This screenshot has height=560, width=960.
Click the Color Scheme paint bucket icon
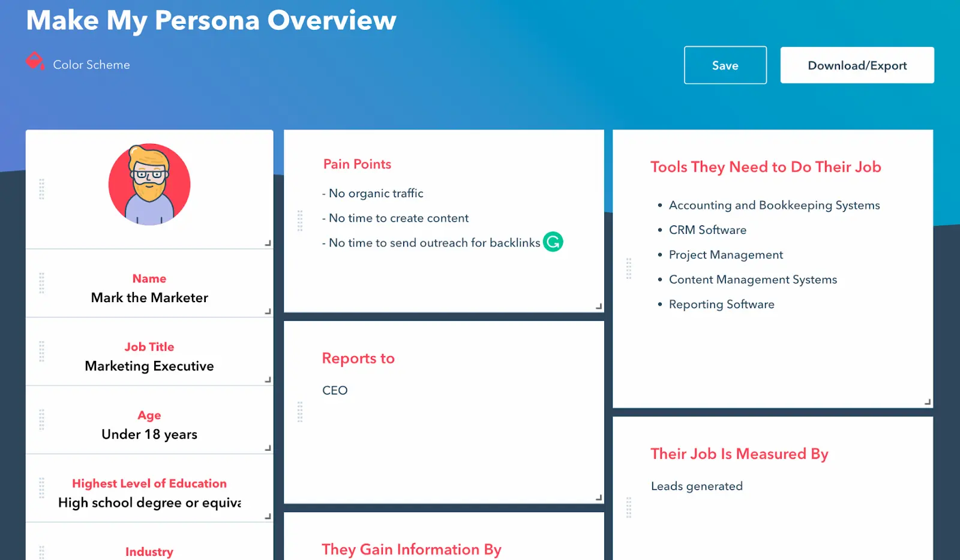pyautogui.click(x=35, y=61)
